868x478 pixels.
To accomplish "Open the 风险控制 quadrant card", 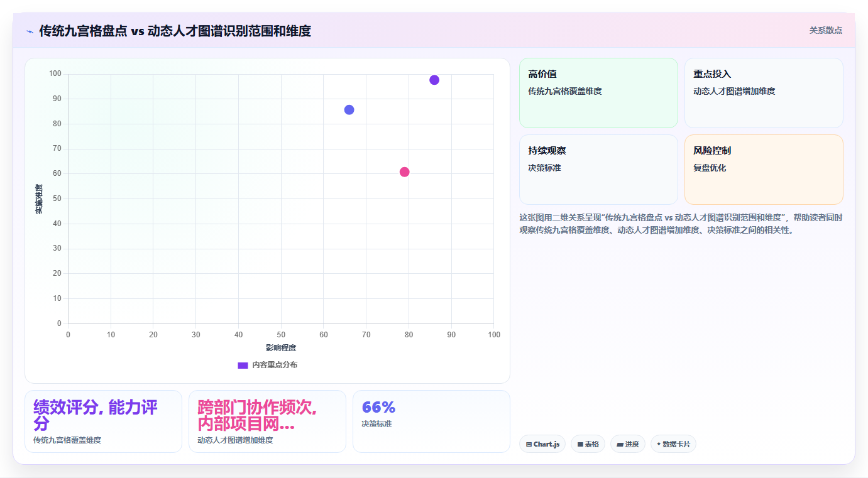I will 764,170.
